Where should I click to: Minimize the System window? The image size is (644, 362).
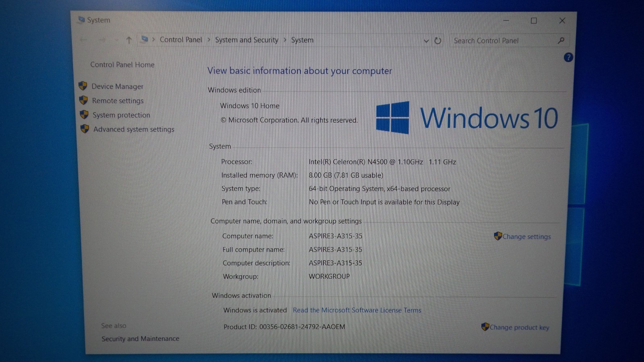(506, 21)
